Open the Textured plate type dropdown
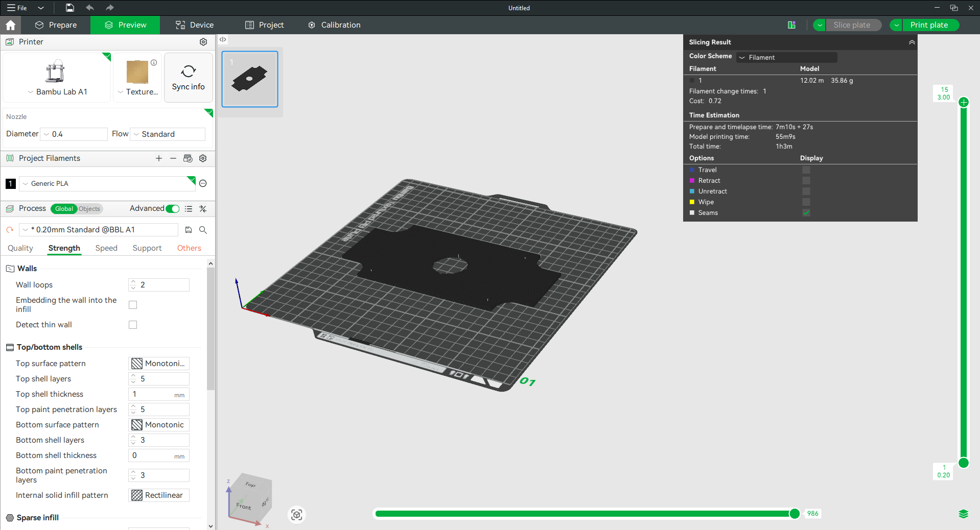The image size is (980, 530). 137,92
